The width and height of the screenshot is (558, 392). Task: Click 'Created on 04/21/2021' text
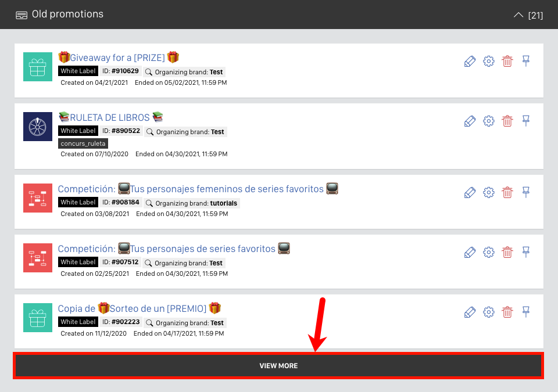pyautogui.click(x=94, y=82)
